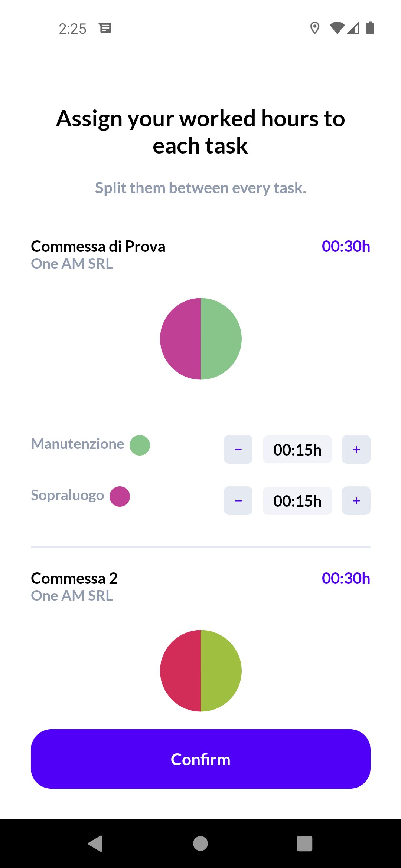401x868 pixels.
Task: Tap the Android home circle icon
Action: click(x=200, y=844)
